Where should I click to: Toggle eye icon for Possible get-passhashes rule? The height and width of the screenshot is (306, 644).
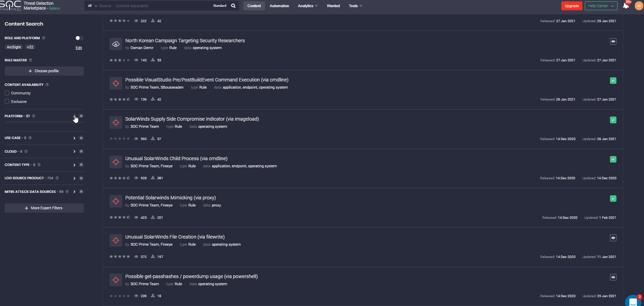click(613, 277)
